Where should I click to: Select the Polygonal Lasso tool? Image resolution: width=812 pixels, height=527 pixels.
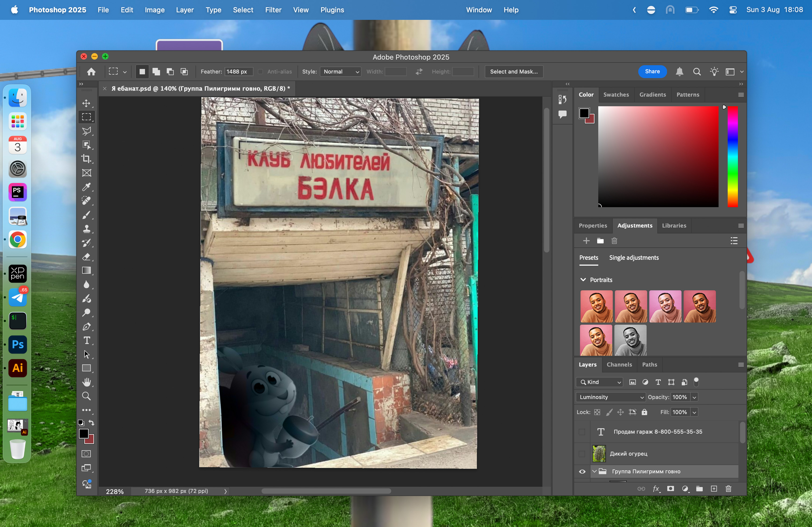pyautogui.click(x=86, y=131)
